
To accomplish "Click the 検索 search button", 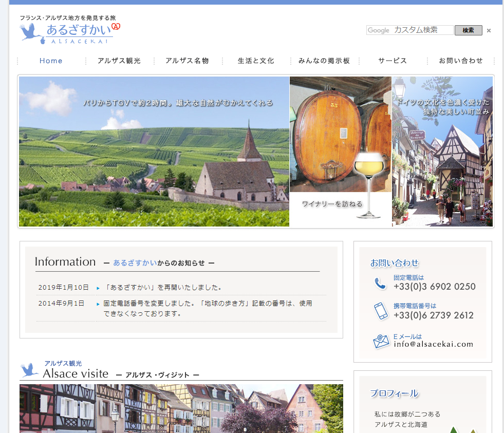I will (x=469, y=30).
